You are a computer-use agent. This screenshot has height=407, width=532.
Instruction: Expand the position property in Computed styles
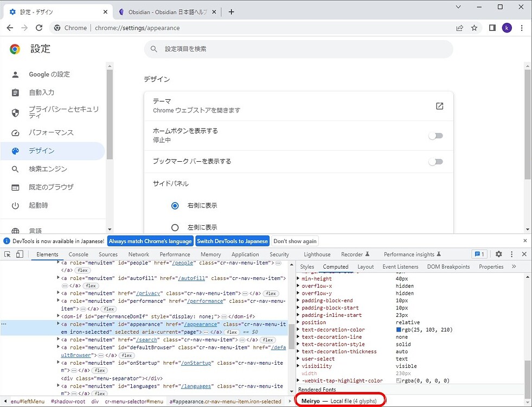[299, 322]
